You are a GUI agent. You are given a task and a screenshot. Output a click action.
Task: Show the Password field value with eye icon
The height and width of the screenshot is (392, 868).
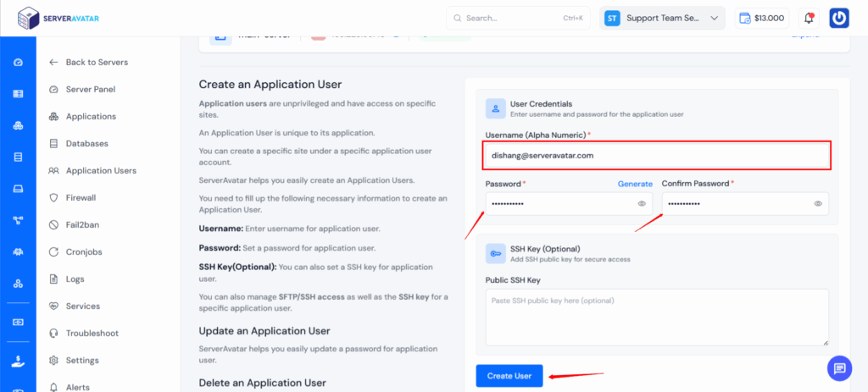pyautogui.click(x=642, y=204)
